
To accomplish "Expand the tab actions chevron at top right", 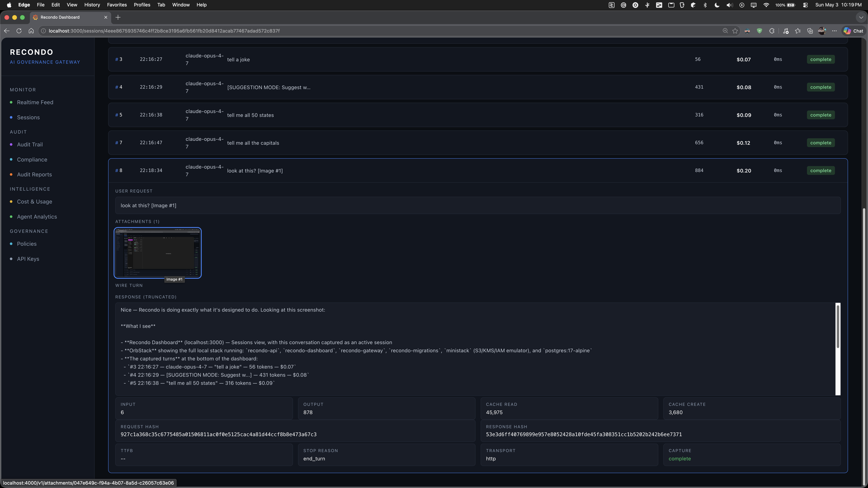I will [x=861, y=17].
